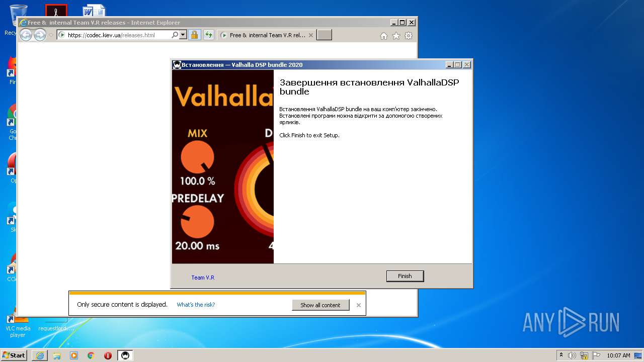Image resolution: width=644 pixels, height=362 pixels.
Task: Click Show all content button
Action: tap(320, 305)
